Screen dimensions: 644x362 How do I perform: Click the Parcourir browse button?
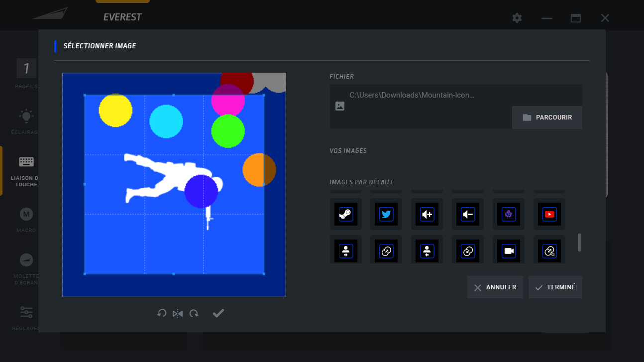tap(547, 118)
